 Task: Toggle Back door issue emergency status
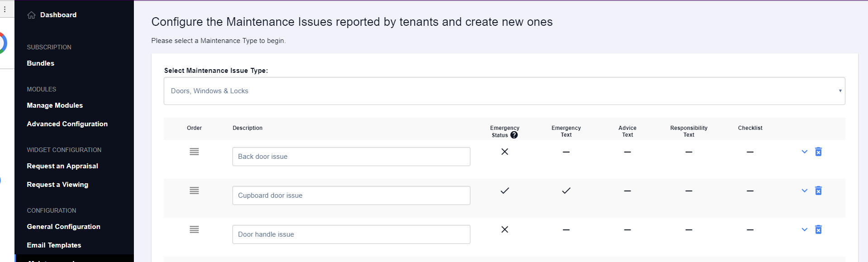505,152
